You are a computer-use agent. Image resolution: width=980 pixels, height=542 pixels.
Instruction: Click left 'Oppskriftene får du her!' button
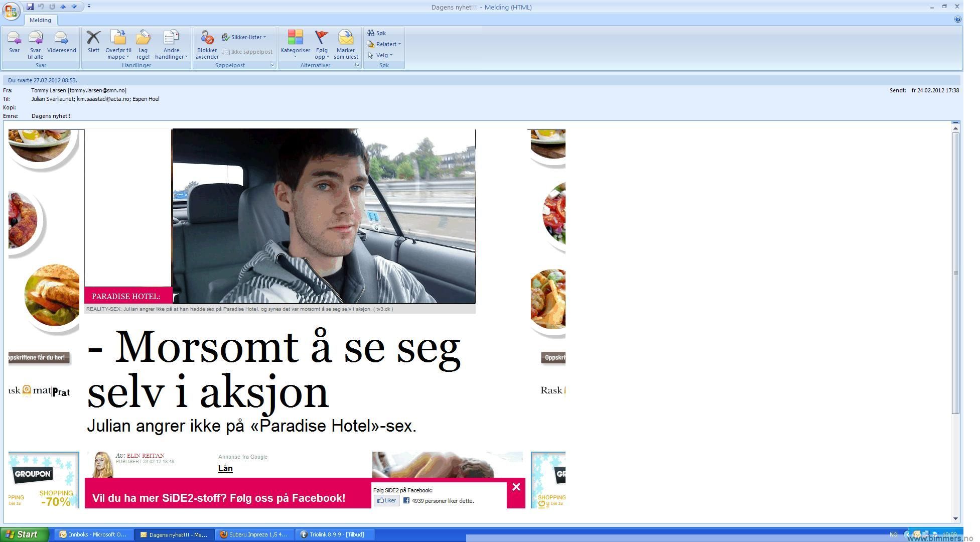coord(39,358)
